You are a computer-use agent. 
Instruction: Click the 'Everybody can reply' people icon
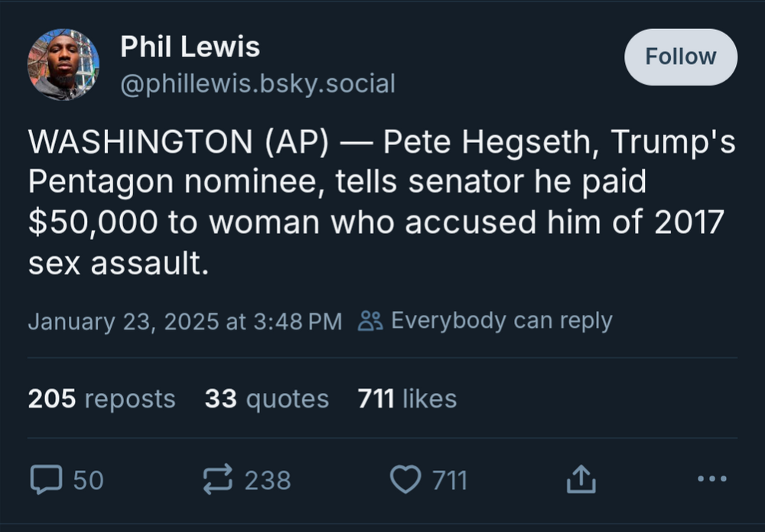click(371, 320)
